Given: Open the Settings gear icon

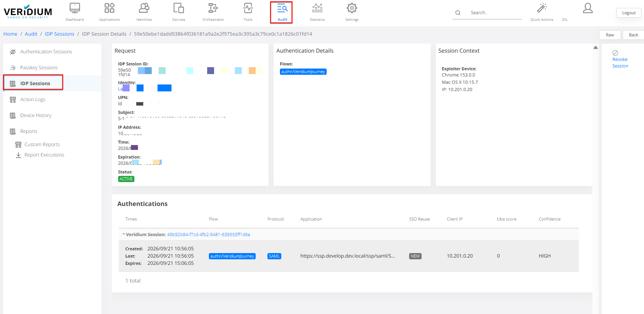Looking at the screenshot, I should pyautogui.click(x=352, y=8).
